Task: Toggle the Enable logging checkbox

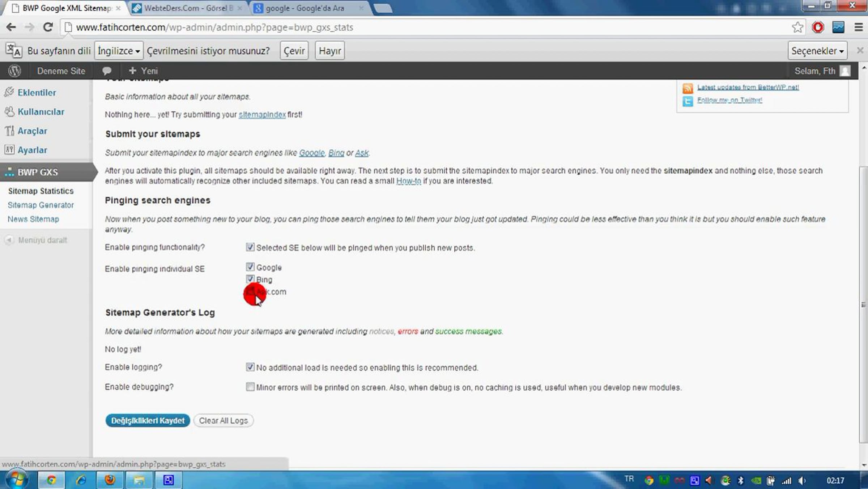Action: (250, 367)
